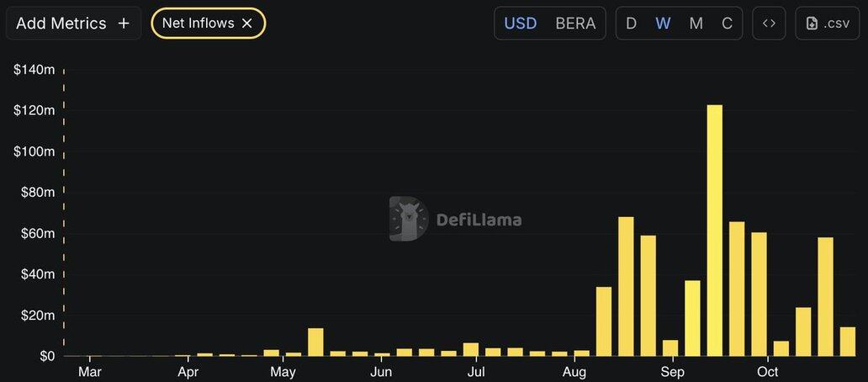The image size is (868, 382).
Task: Select weekly interval W
Action: pos(663,24)
